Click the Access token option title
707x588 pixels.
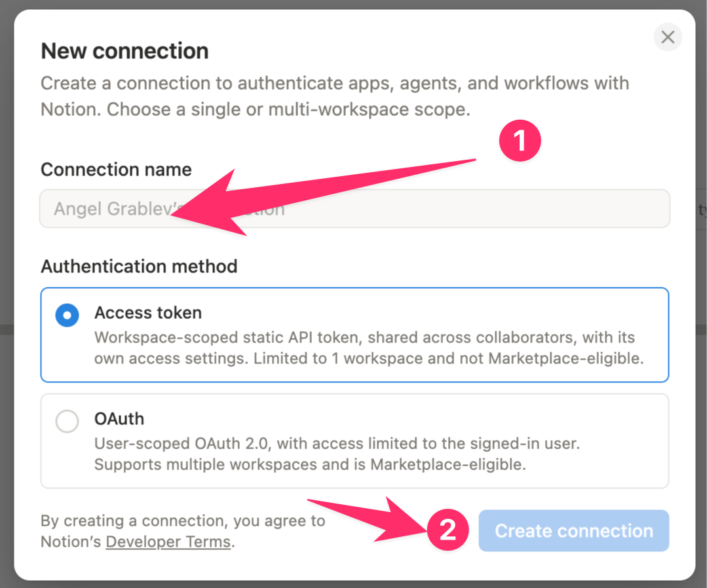click(148, 313)
